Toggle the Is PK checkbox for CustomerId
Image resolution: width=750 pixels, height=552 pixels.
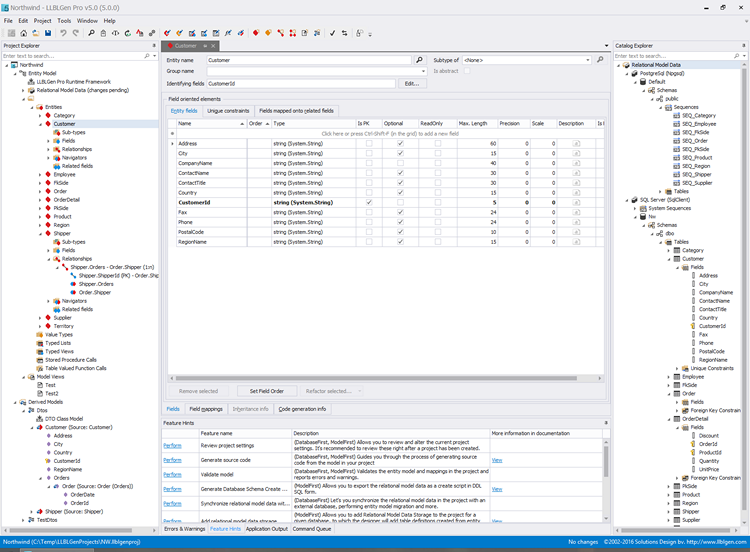click(370, 202)
